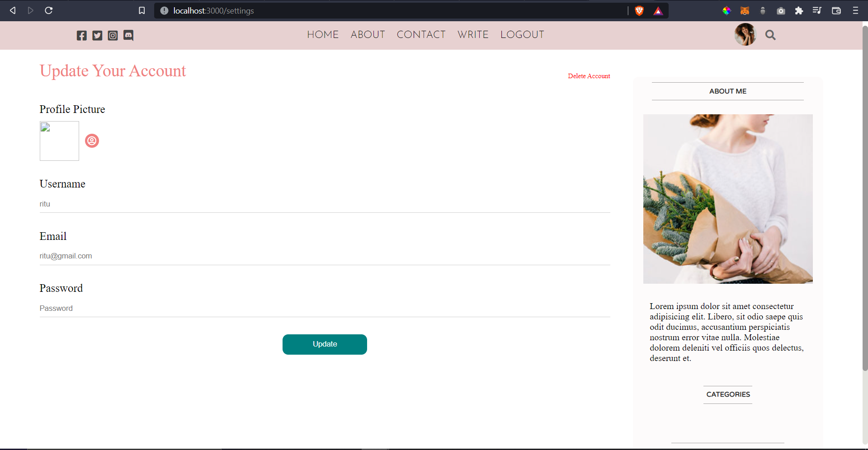Open the browser extensions puzzle icon

(x=799, y=10)
